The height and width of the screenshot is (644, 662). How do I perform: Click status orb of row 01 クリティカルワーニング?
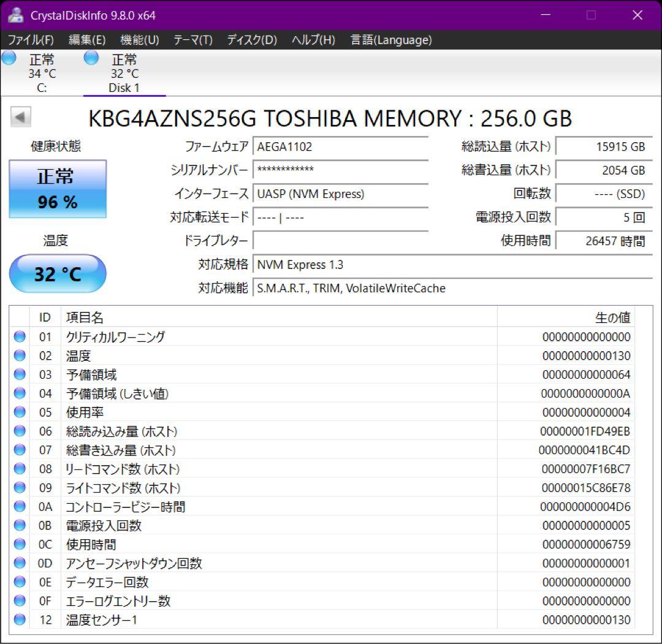pos(20,336)
